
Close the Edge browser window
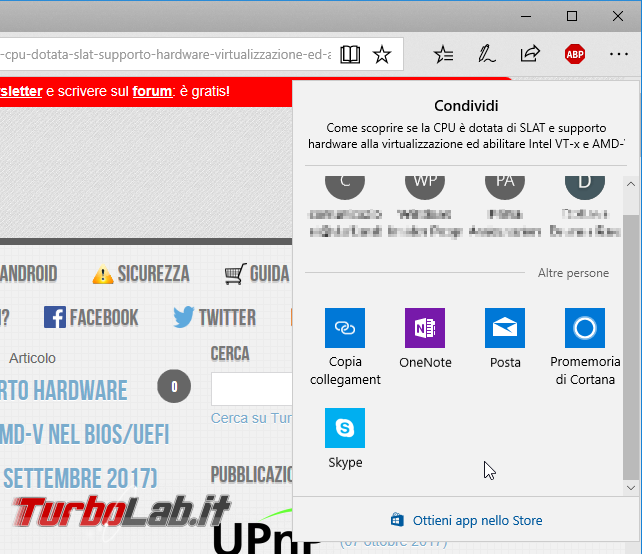[618, 16]
